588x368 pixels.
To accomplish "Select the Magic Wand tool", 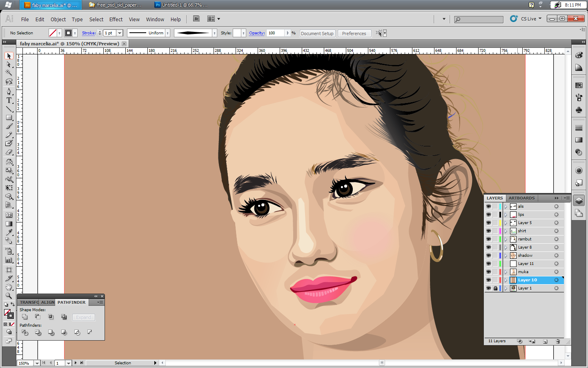I will pos(9,73).
